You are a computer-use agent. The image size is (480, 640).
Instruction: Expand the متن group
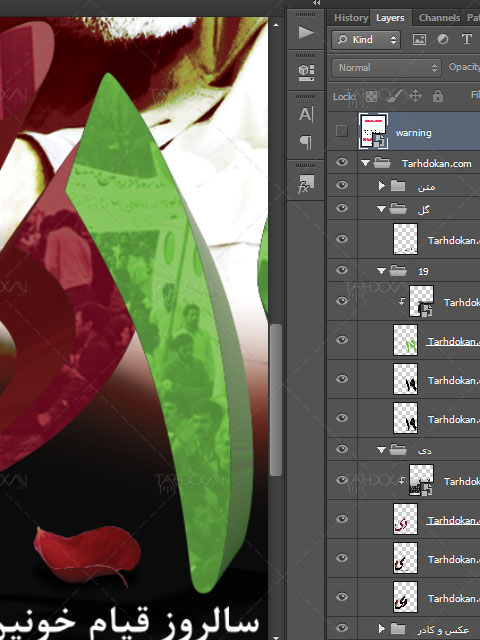tap(382, 186)
